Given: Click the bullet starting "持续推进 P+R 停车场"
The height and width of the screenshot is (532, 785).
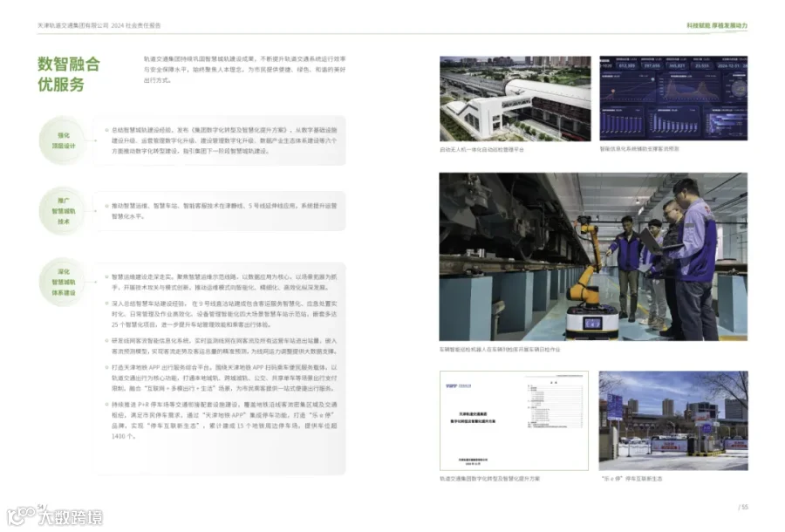Looking at the screenshot, I should pyautogui.click(x=224, y=420).
